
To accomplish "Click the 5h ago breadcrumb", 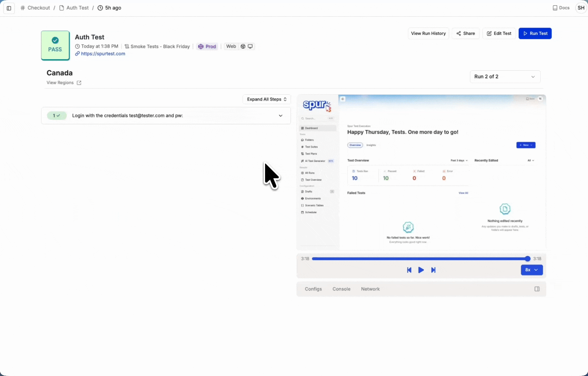I will (x=109, y=8).
